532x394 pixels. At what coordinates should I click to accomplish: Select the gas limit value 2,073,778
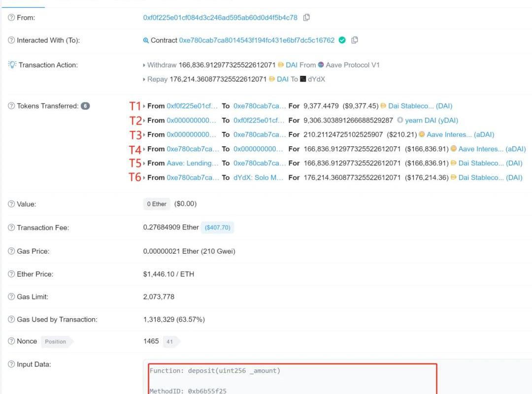(159, 296)
